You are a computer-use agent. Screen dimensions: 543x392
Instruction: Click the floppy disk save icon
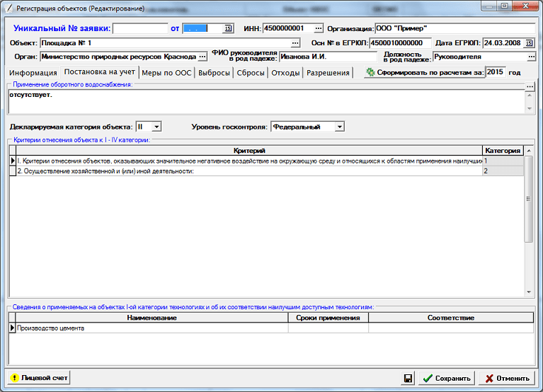pyautogui.click(x=408, y=378)
